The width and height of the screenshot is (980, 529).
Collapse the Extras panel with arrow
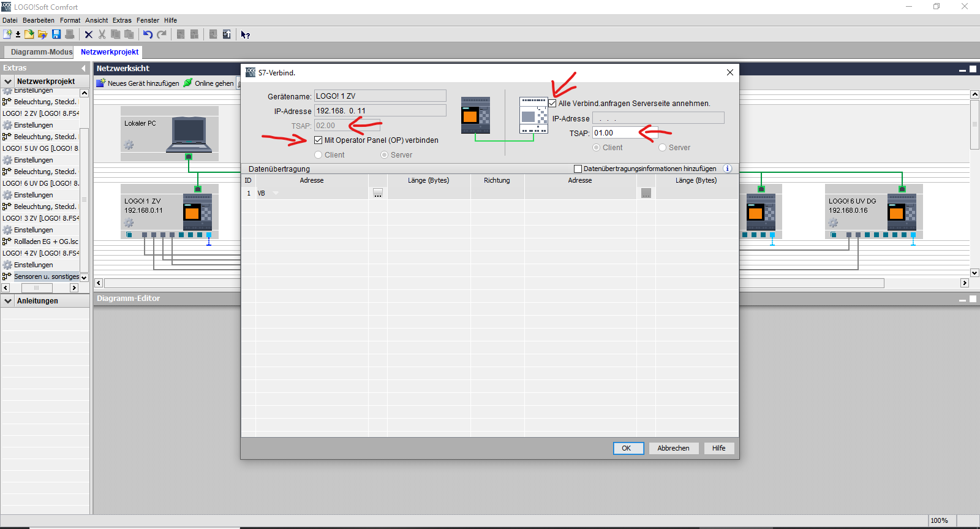click(x=83, y=68)
